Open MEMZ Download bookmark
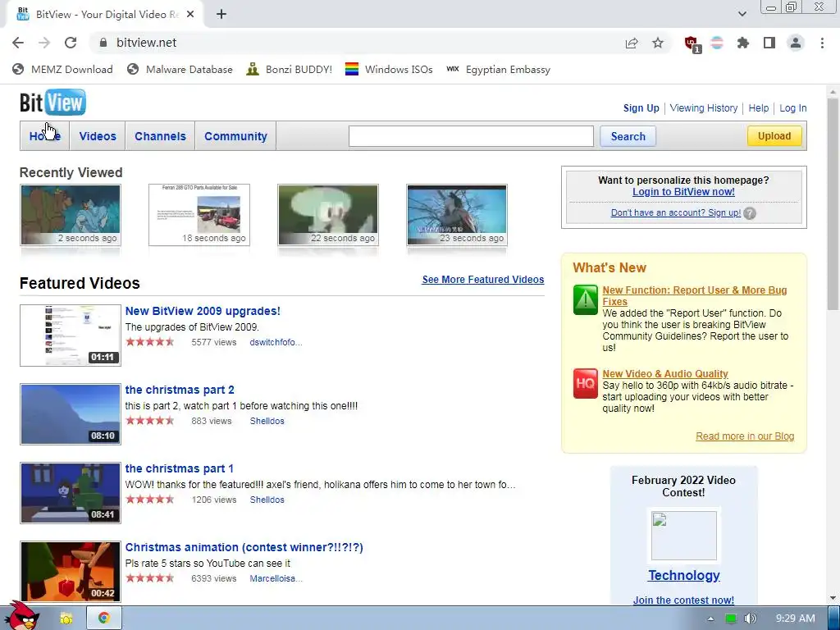The image size is (840, 630). (x=62, y=69)
